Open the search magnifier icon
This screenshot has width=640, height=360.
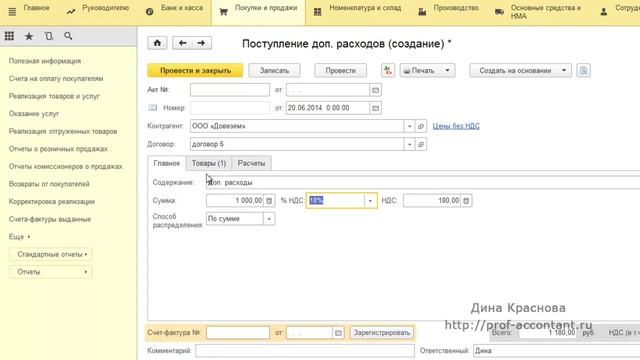pos(68,36)
